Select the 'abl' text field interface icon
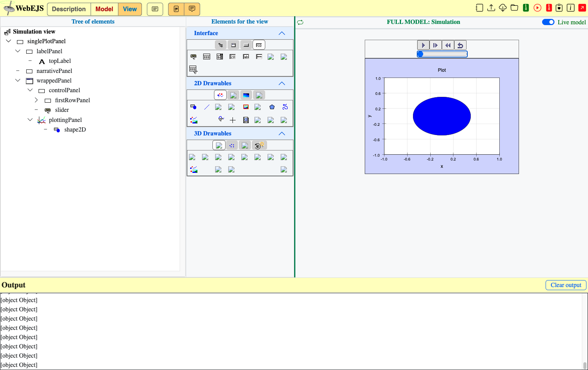588x370 pixels. (x=246, y=57)
